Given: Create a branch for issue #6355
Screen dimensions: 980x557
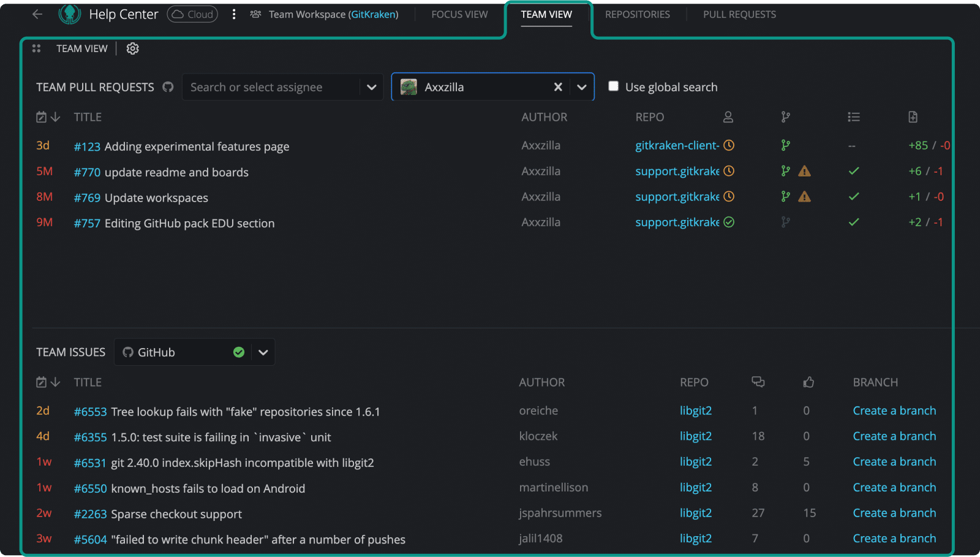Looking at the screenshot, I should point(894,436).
